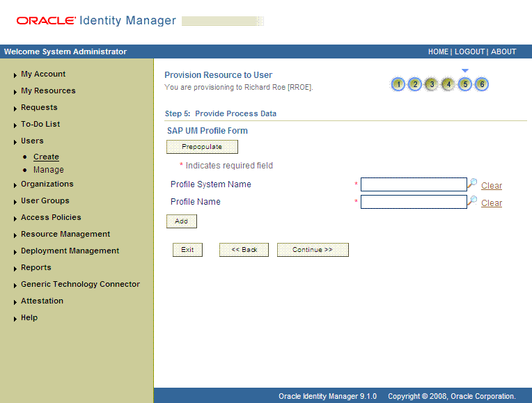Click the Continue >> button
The width and height of the screenshot is (532, 403).
tap(313, 250)
